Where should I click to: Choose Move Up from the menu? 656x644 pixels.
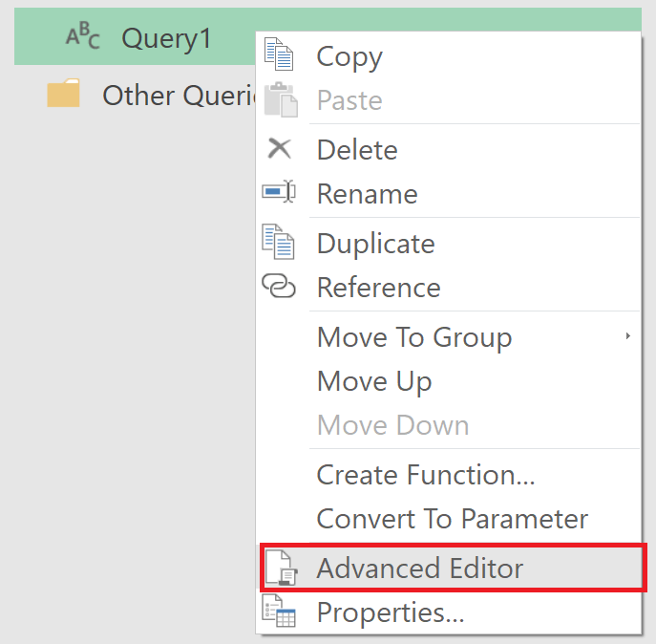[x=374, y=381]
